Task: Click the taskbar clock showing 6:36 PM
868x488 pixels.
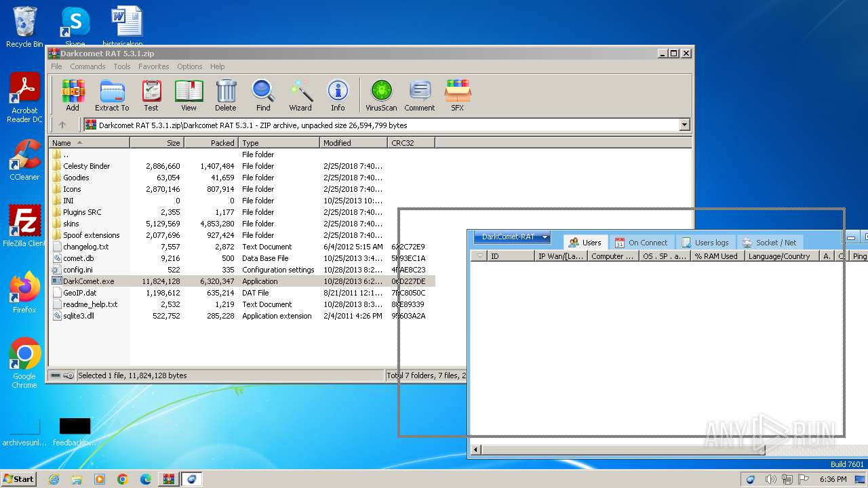Action: pyautogui.click(x=833, y=479)
